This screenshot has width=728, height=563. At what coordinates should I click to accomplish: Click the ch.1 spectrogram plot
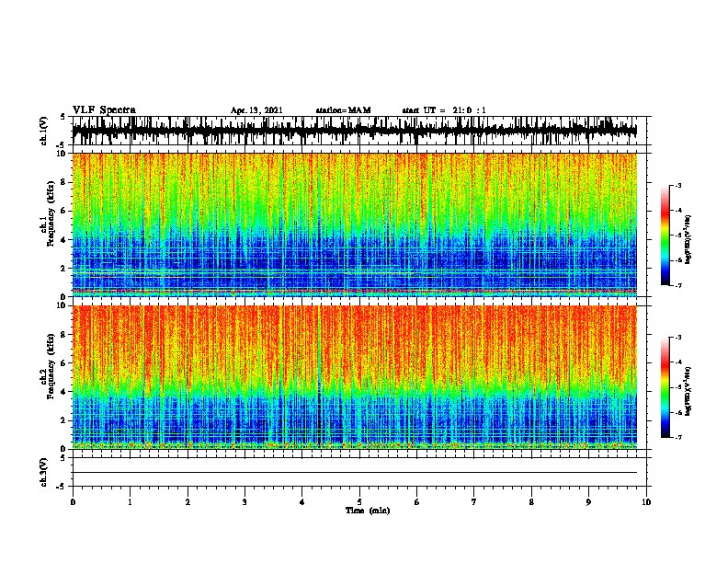coord(355,224)
